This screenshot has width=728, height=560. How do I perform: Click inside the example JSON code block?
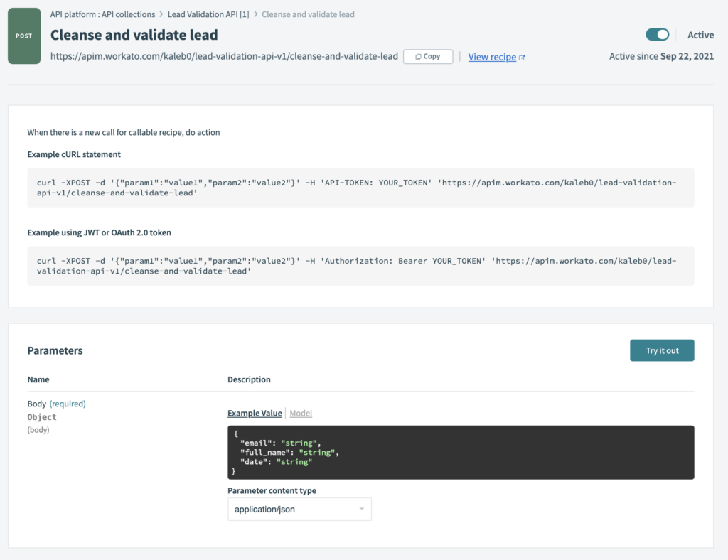(x=460, y=451)
